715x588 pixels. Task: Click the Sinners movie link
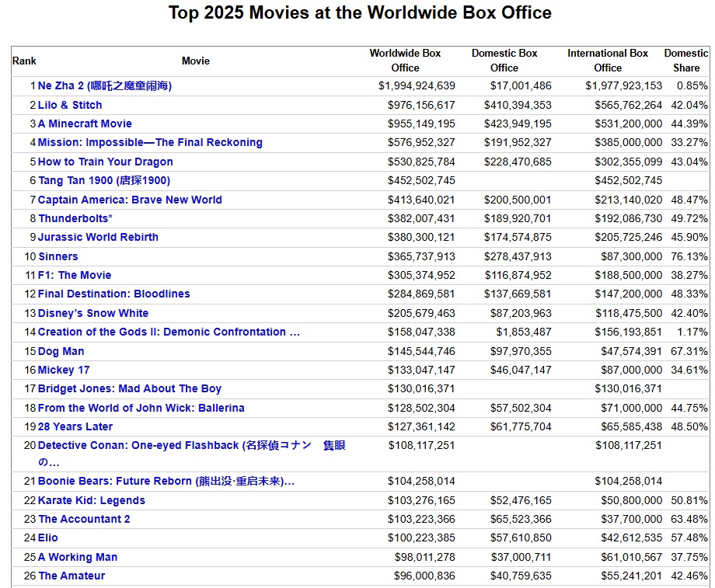[x=58, y=256]
